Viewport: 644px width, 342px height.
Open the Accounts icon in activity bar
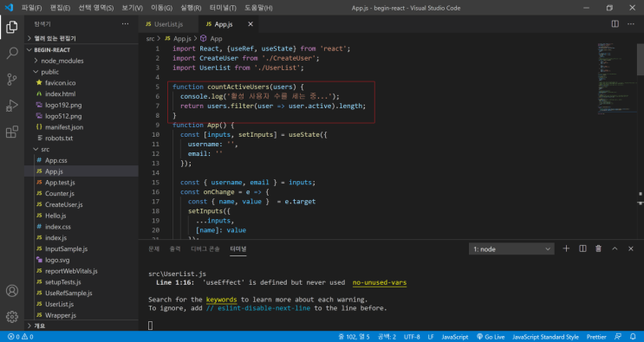12,291
